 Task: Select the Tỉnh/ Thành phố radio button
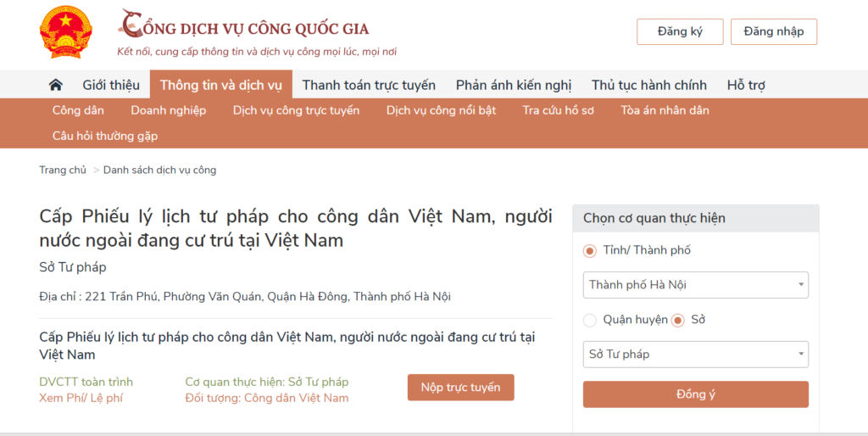[x=590, y=250]
